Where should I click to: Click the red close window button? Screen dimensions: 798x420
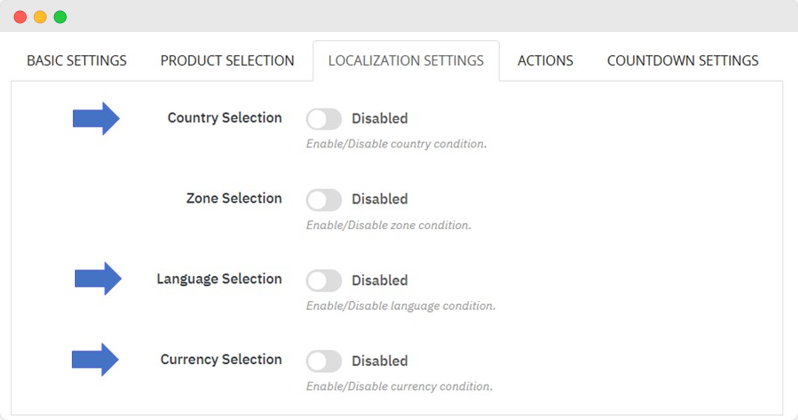tap(20, 17)
